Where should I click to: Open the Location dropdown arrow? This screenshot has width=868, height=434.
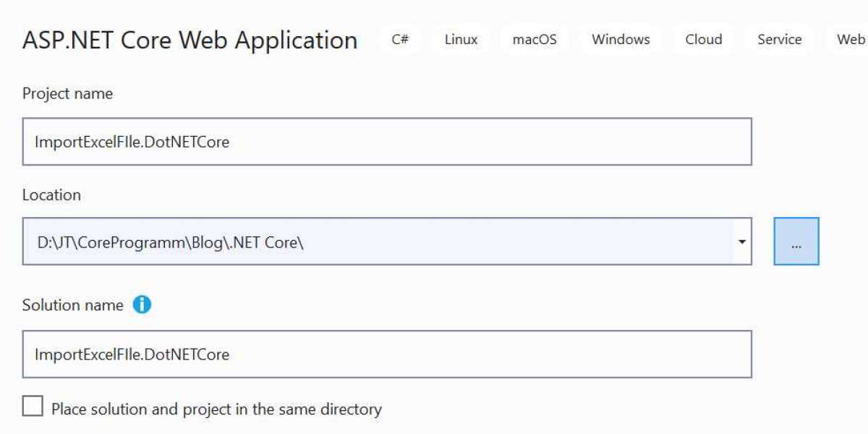click(741, 242)
